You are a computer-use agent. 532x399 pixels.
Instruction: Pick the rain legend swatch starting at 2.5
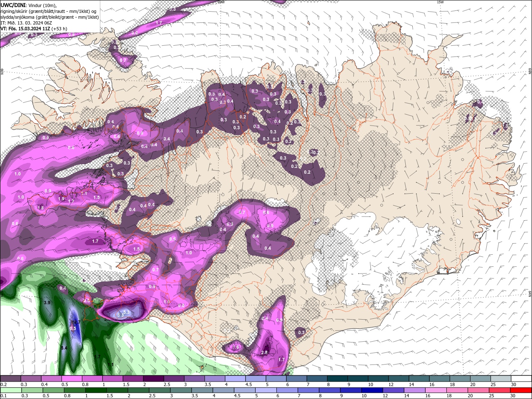point(160,390)
